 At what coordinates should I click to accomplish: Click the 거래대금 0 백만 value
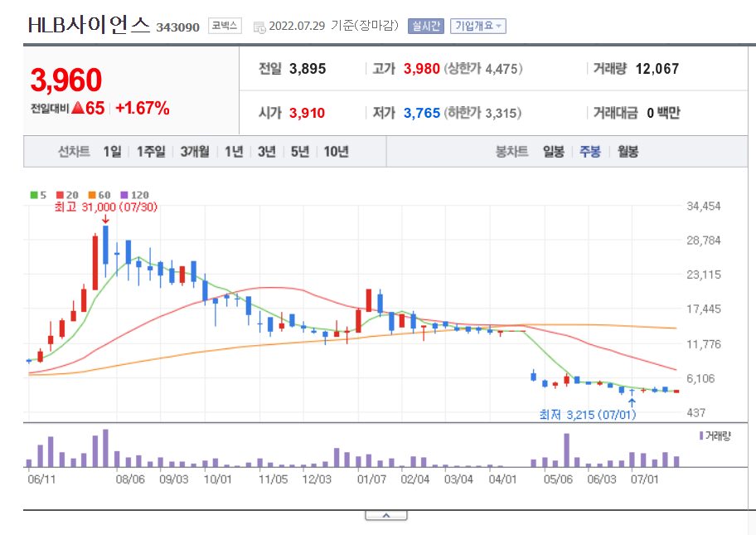[x=663, y=114]
